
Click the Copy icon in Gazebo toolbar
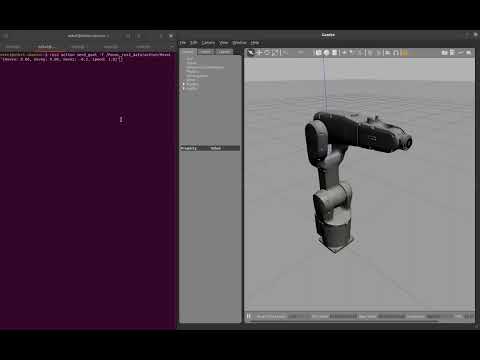tap(370, 53)
